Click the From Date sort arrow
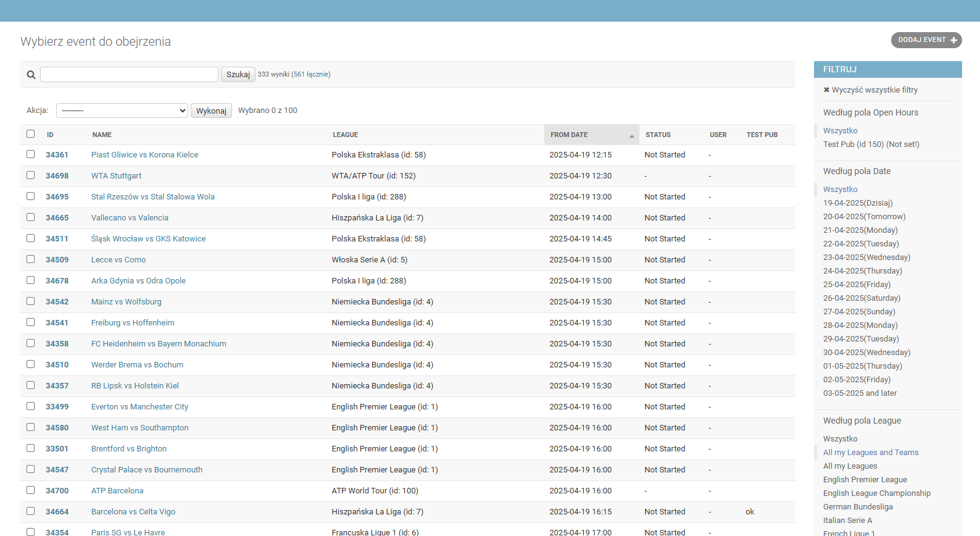The width and height of the screenshot is (980, 536). tap(631, 136)
